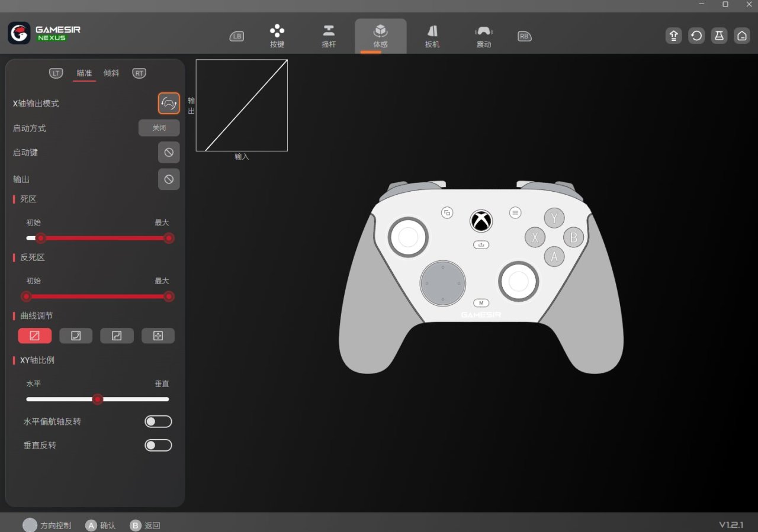The width and height of the screenshot is (758, 532).
Task: Select the 体感 (motion) tab
Action: [380, 36]
